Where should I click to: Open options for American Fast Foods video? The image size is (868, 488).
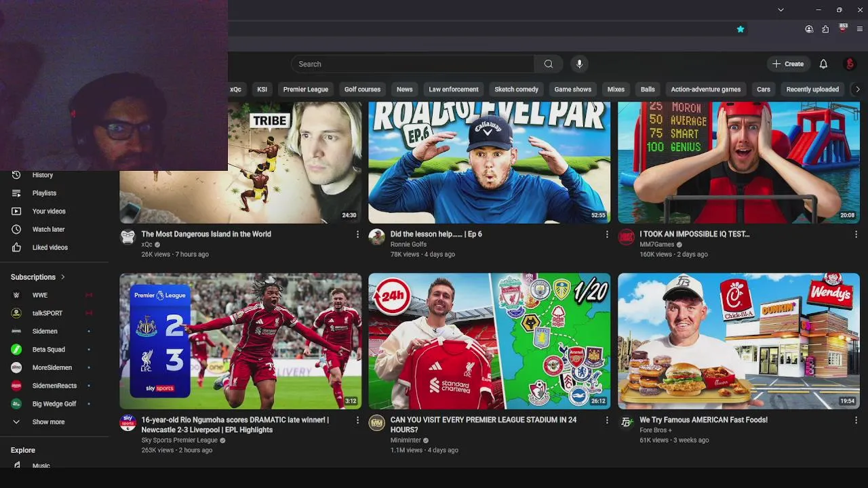tap(856, 420)
